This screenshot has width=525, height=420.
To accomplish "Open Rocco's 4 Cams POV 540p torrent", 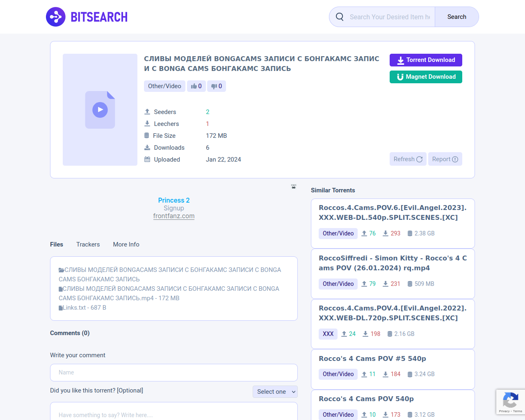I will coord(366,399).
